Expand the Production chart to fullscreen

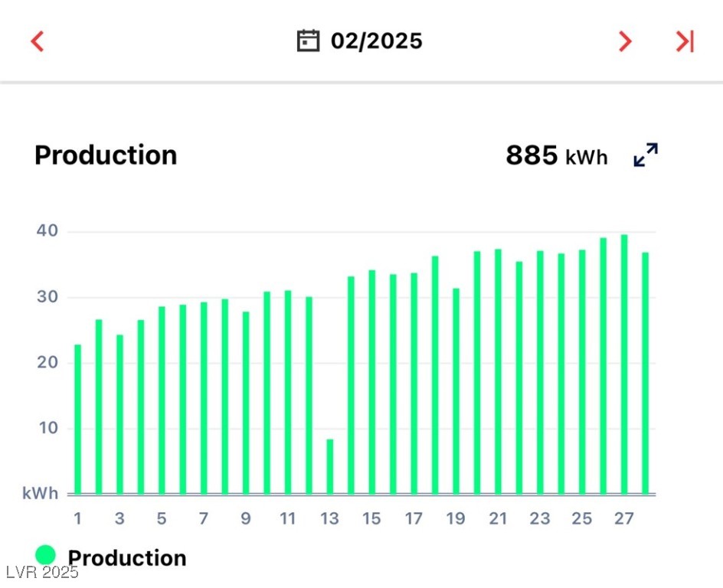coord(646,155)
